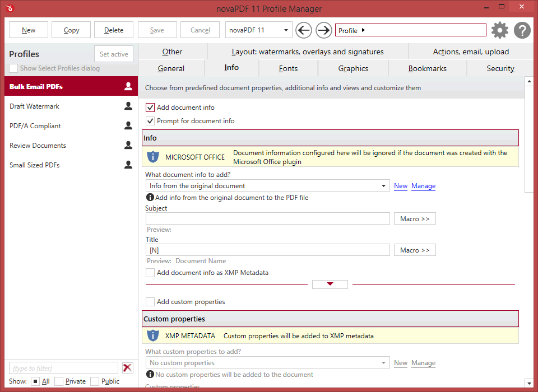Clear the profile filter with red X
This screenshot has height=392, width=538.
point(128,368)
